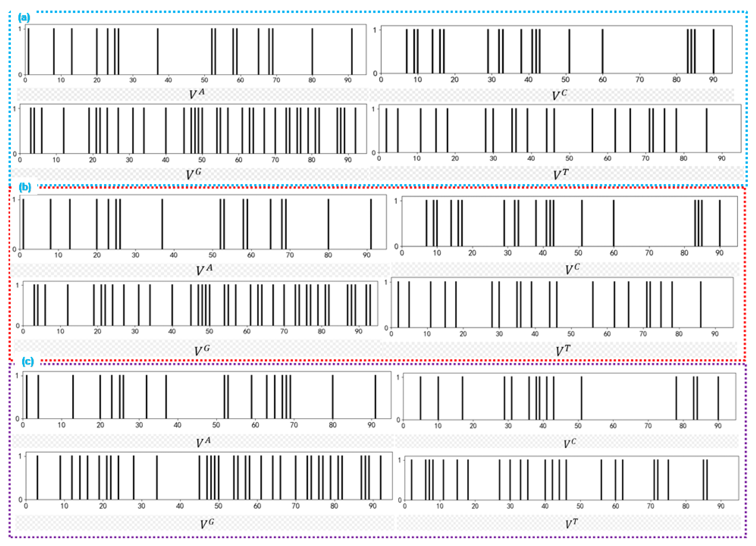Pick the V^T caption in panel (c)
The width and height of the screenshot is (756, 546).
click(571, 524)
